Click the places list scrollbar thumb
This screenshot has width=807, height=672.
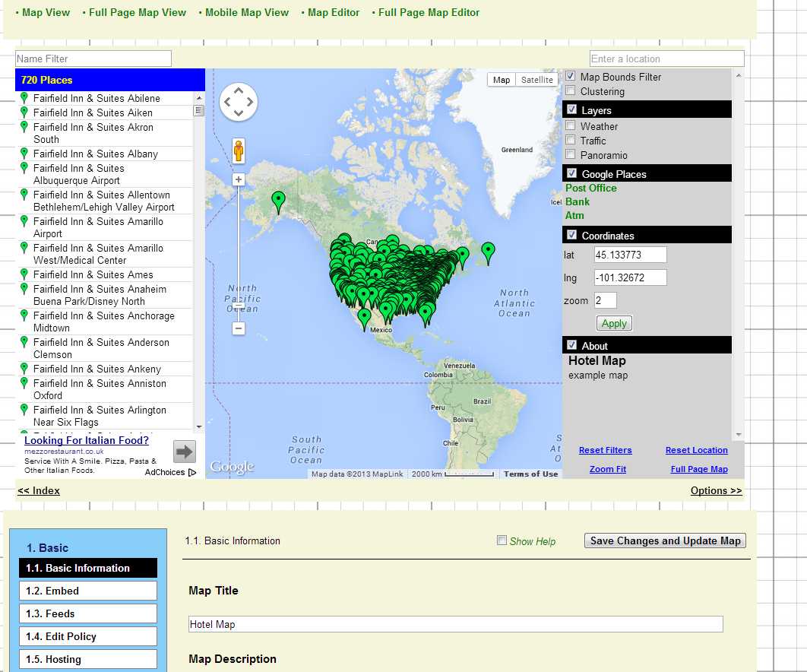(x=198, y=111)
